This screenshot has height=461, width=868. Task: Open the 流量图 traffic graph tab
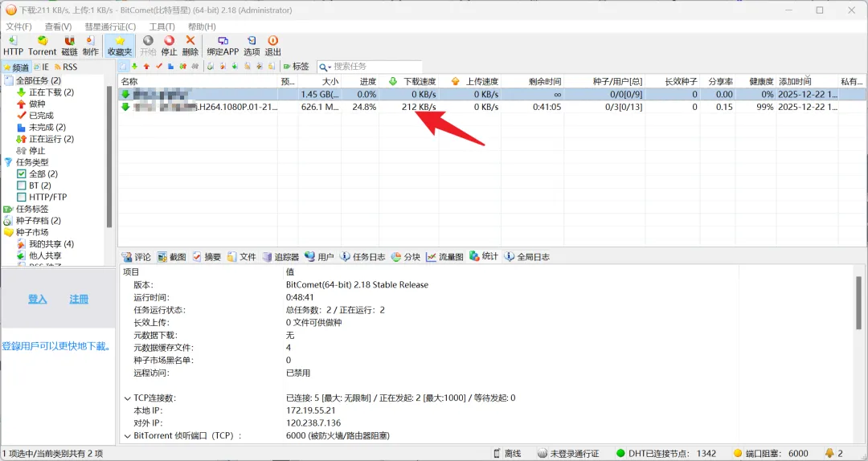point(444,257)
